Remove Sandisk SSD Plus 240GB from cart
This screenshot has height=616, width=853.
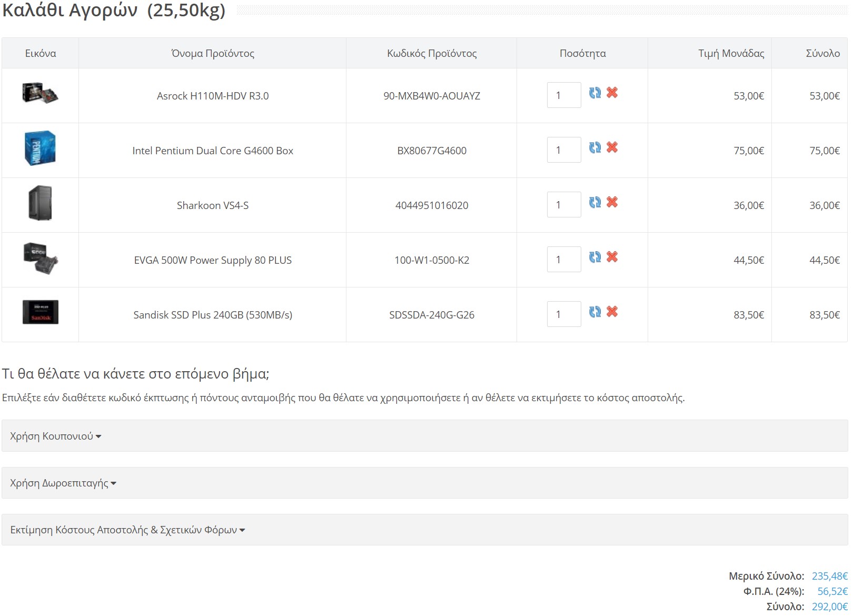point(612,312)
